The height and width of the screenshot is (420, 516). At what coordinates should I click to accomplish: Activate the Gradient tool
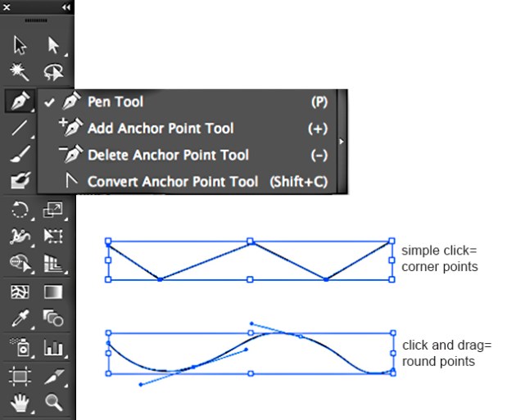54,291
